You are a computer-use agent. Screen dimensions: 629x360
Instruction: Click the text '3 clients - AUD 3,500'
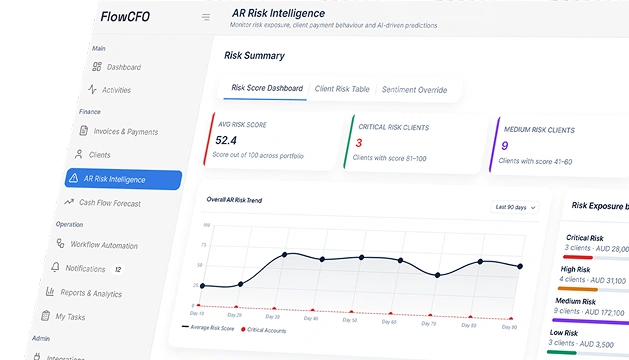pyautogui.click(x=581, y=343)
